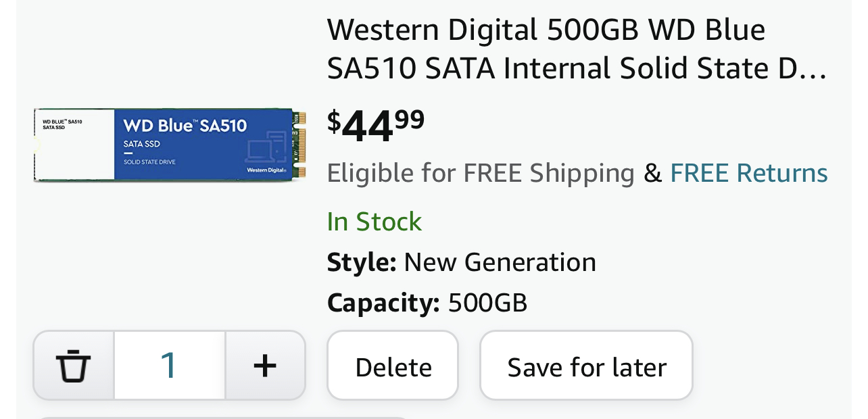Viewport: 868px width, 419px height.
Task: Click the Save for later button
Action: point(586,366)
